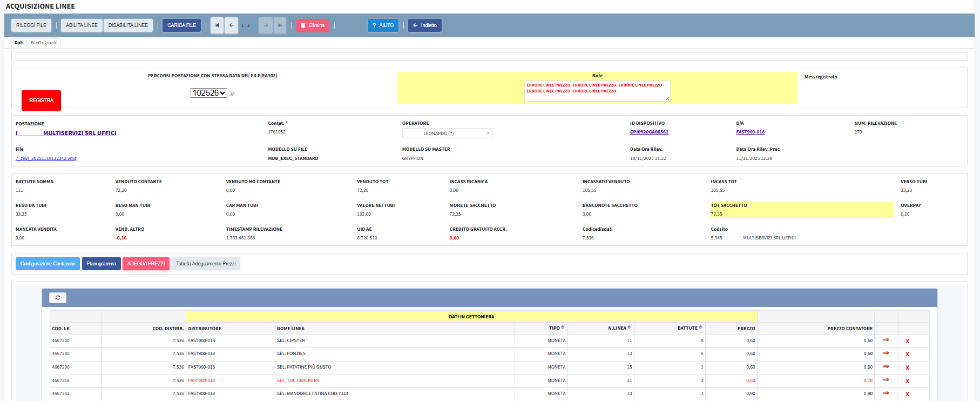Click red arrow for SEL. TUC CRACKERS row

click(886, 380)
